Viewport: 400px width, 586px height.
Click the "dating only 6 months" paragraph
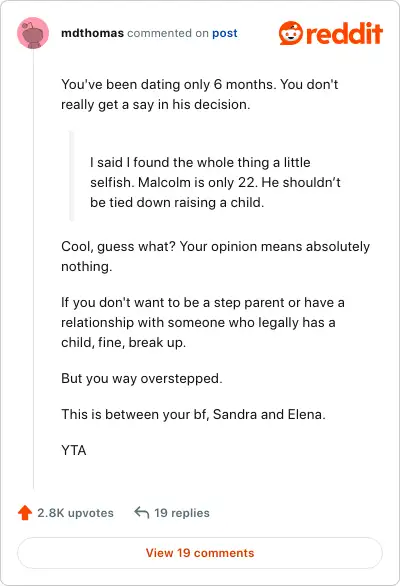tap(200, 94)
